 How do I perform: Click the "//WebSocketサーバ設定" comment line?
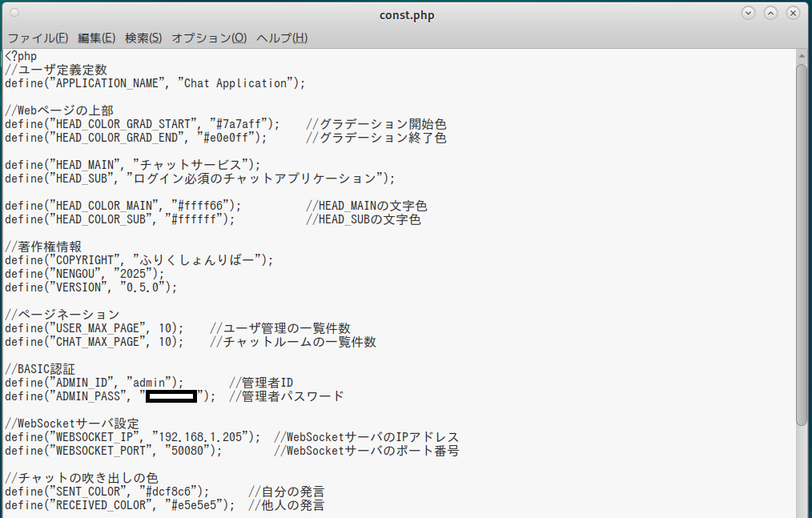(x=72, y=424)
